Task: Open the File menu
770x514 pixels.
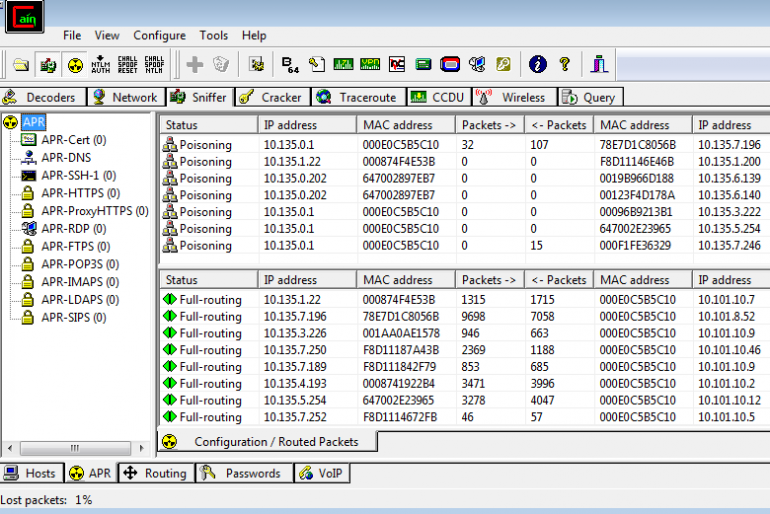Action: coord(72,35)
